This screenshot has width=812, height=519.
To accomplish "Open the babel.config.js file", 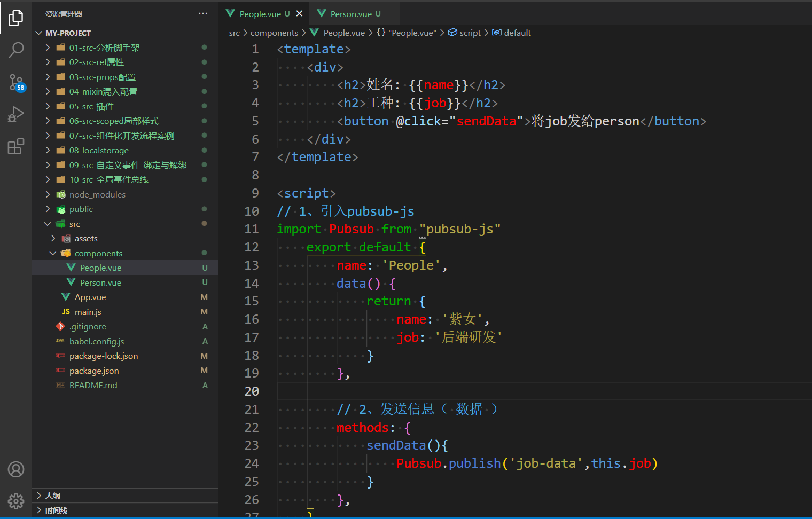I will click(x=126, y=341).
